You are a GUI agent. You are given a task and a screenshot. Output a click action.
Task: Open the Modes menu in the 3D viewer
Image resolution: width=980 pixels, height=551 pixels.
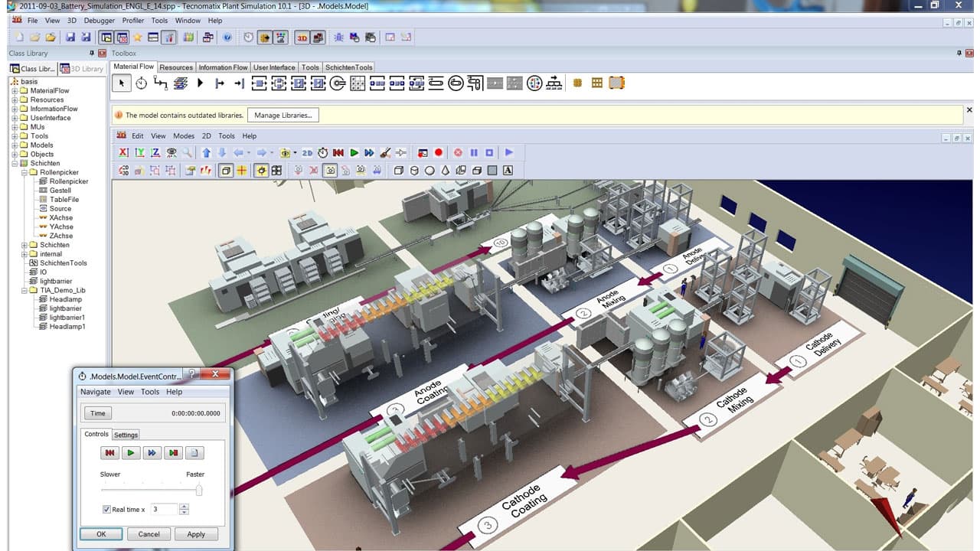click(x=184, y=135)
